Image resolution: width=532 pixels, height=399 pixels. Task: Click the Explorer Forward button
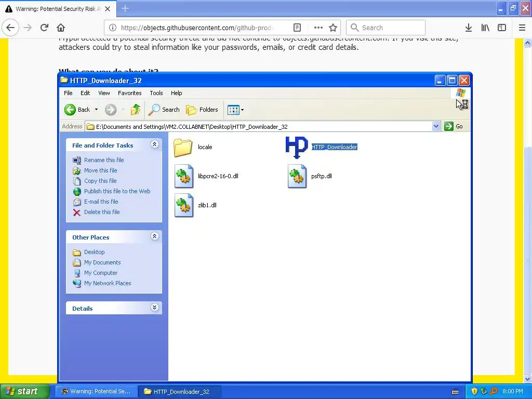111,110
